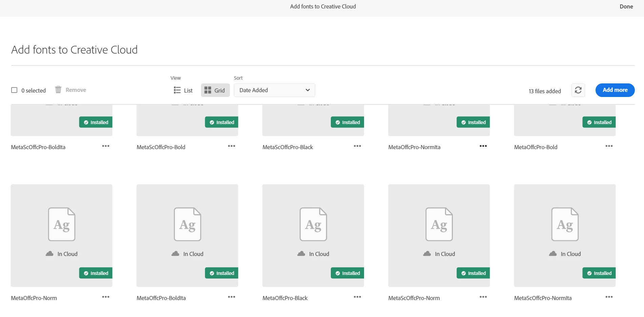Open more options for MetaOffcPro-Bold

coord(609,146)
